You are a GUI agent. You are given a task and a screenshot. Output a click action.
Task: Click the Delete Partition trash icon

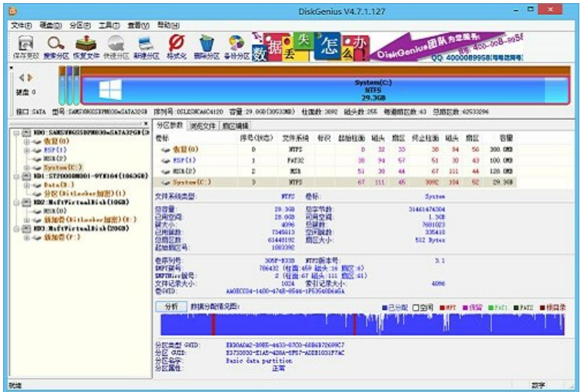pos(206,45)
